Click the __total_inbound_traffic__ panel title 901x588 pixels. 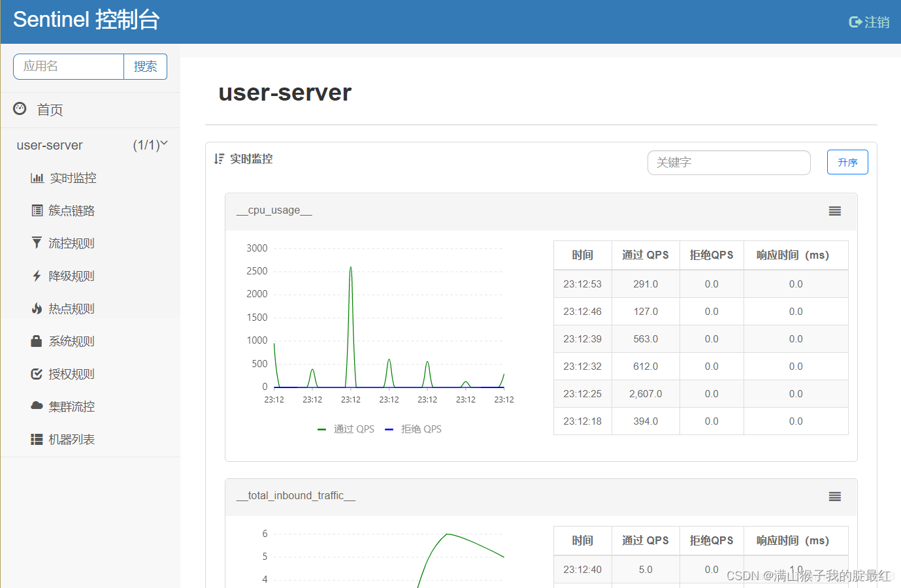[296, 496]
